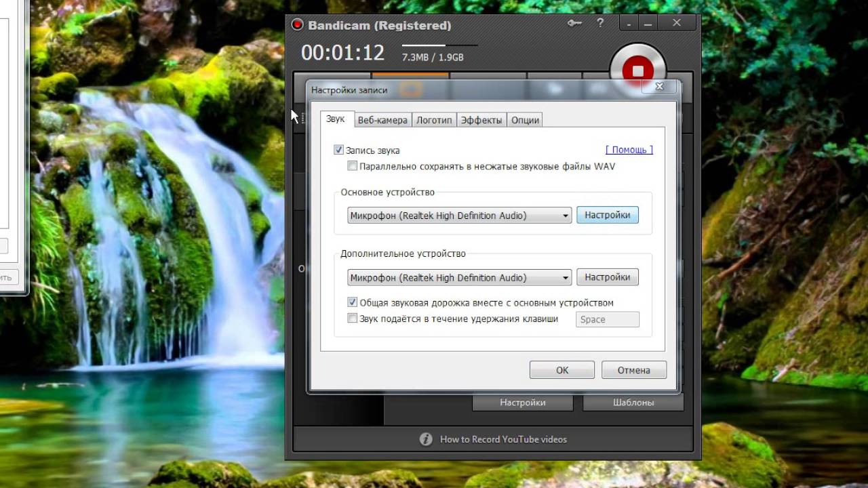Screen dimensions: 868x488
Task: Click Настройки button in Bandicam main window
Action: coord(523,403)
